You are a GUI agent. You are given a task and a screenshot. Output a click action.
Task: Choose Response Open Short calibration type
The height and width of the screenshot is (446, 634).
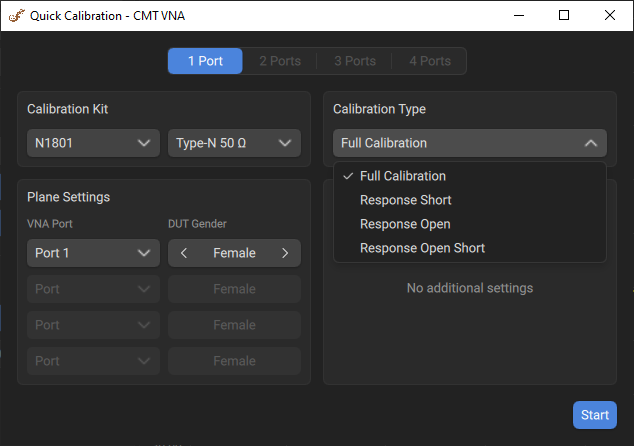click(469, 248)
